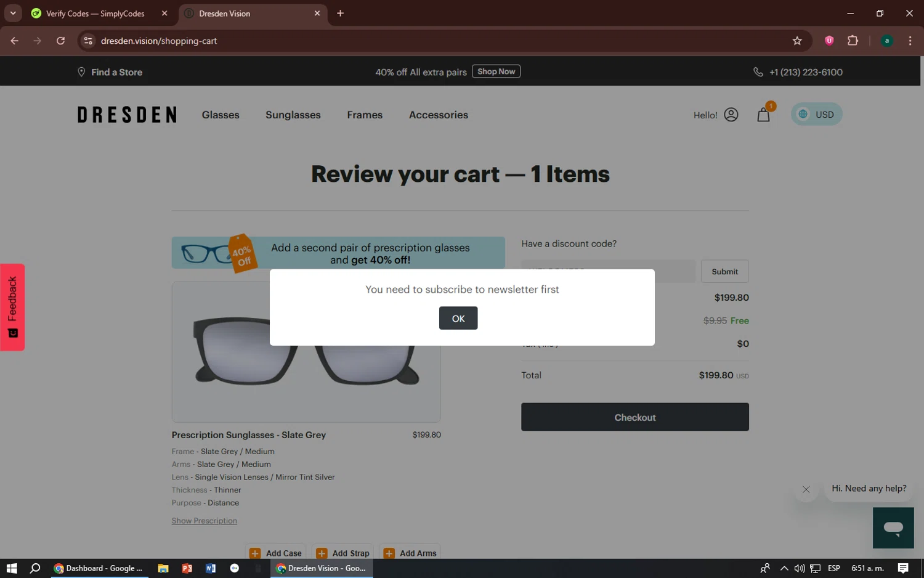Click Add Strap button
924x578 pixels.
coord(343,553)
